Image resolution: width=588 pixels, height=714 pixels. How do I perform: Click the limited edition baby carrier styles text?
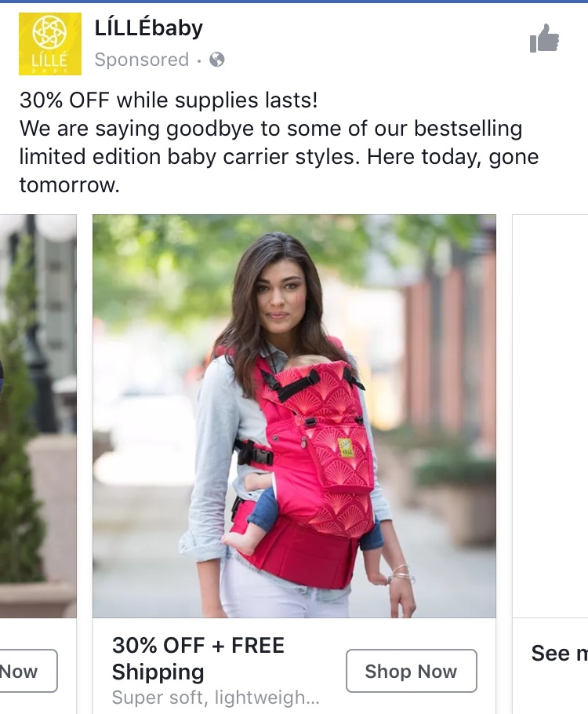click(186, 157)
